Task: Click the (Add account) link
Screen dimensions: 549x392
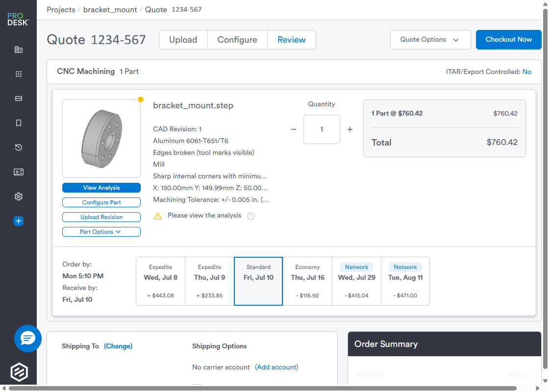Action: tap(276, 367)
